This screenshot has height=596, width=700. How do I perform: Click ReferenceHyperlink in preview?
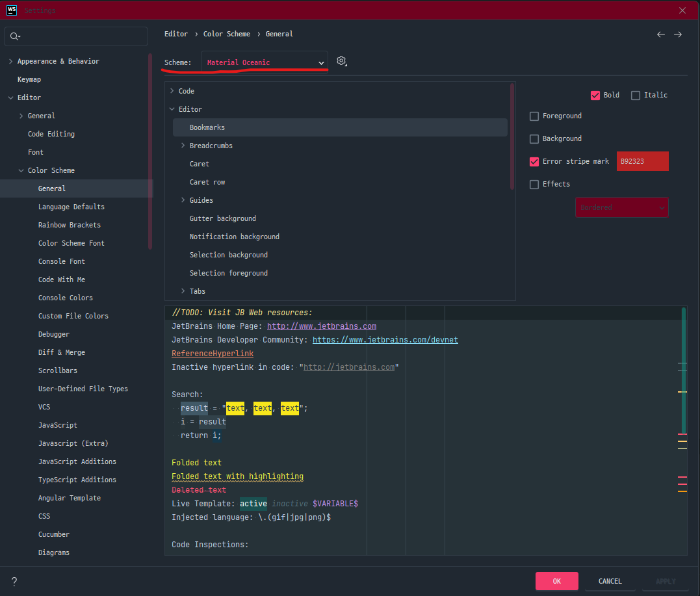click(213, 354)
